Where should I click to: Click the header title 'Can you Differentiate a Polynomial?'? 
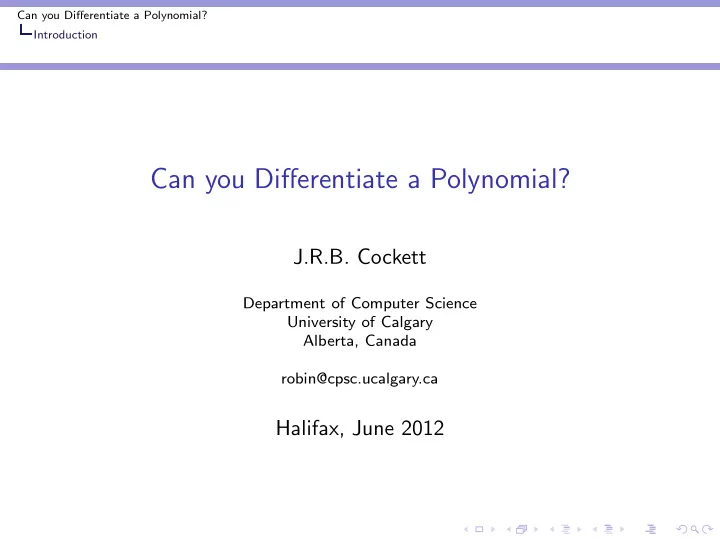(112, 15)
